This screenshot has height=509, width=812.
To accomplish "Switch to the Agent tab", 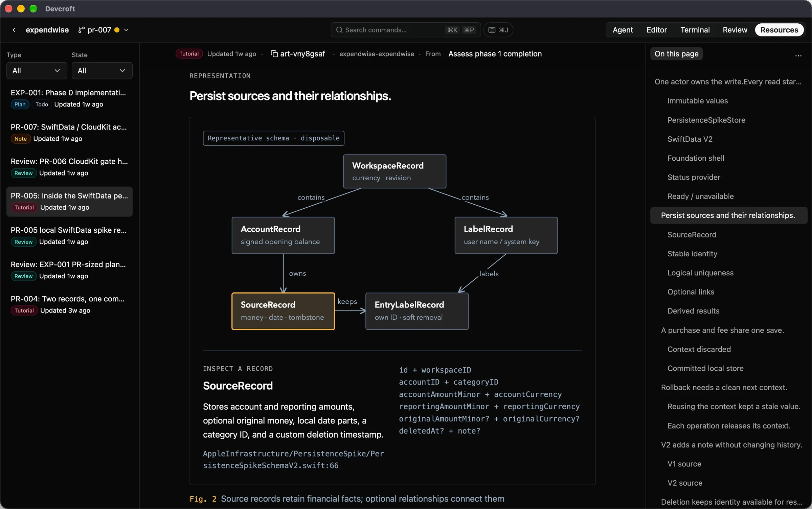I will tap(623, 30).
